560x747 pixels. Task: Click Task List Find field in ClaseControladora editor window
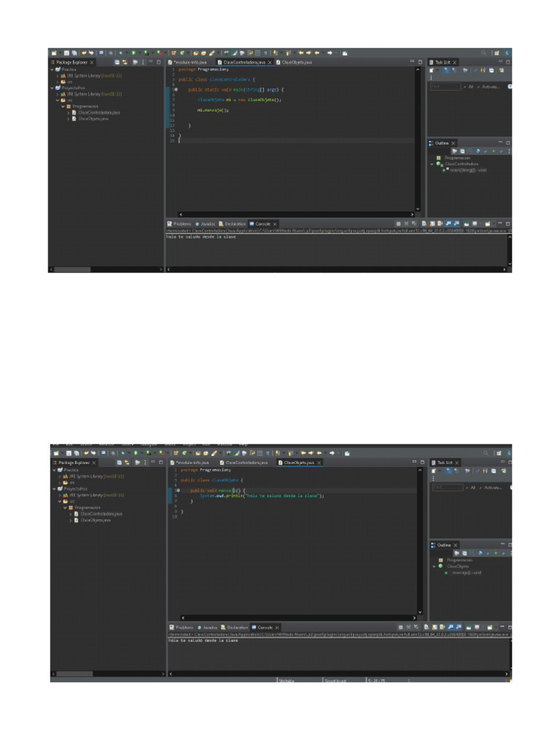[446, 87]
